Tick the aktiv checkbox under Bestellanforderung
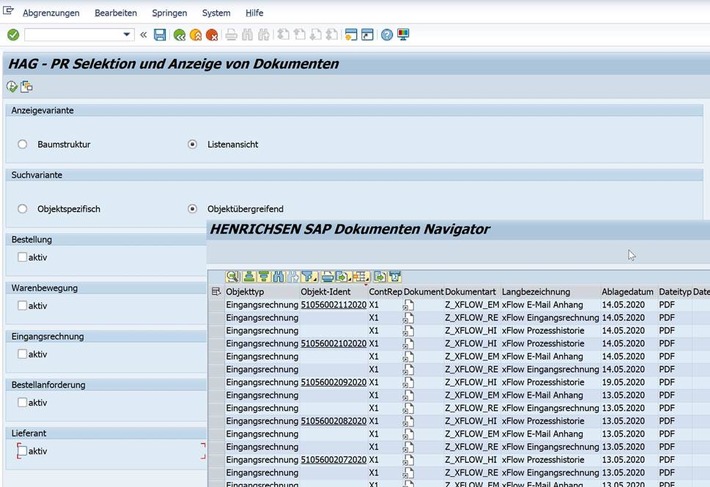 [22, 402]
